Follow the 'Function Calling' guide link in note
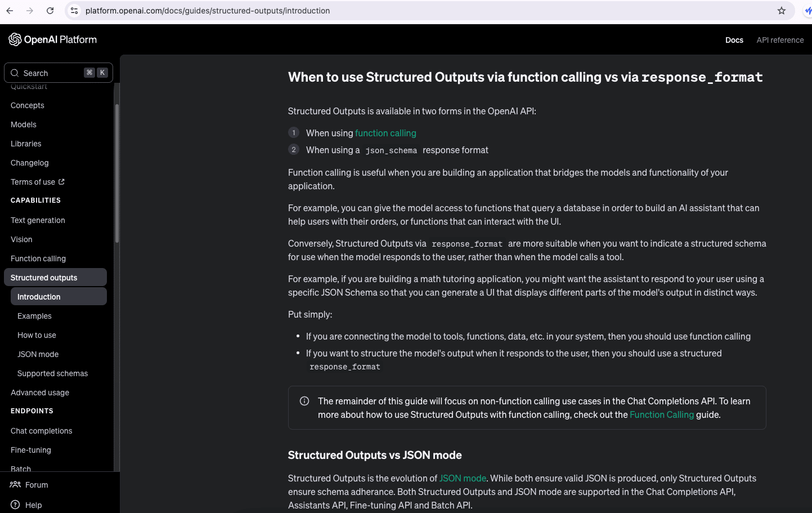Image resolution: width=812 pixels, height=513 pixels. (662, 414)
